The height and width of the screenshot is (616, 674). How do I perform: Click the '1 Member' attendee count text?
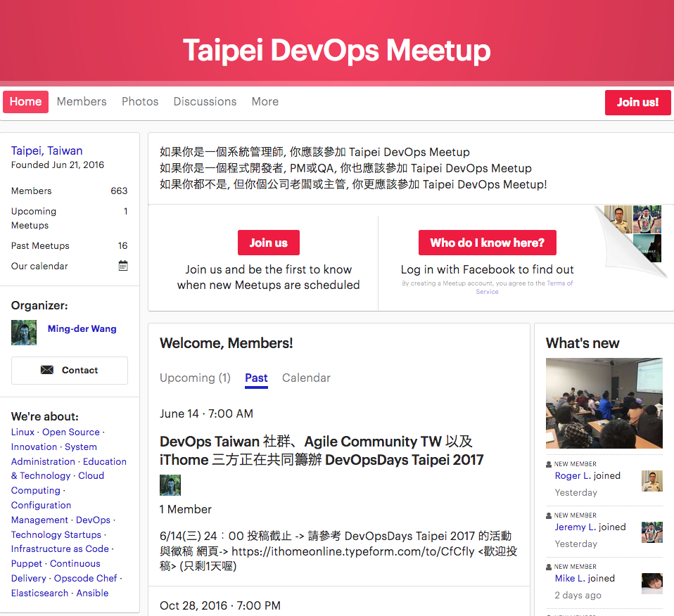[186, 510]
